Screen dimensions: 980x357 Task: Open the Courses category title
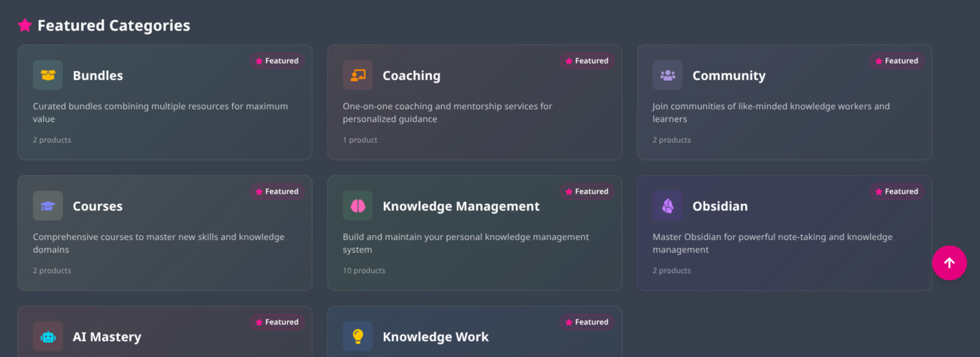[97, 206]
